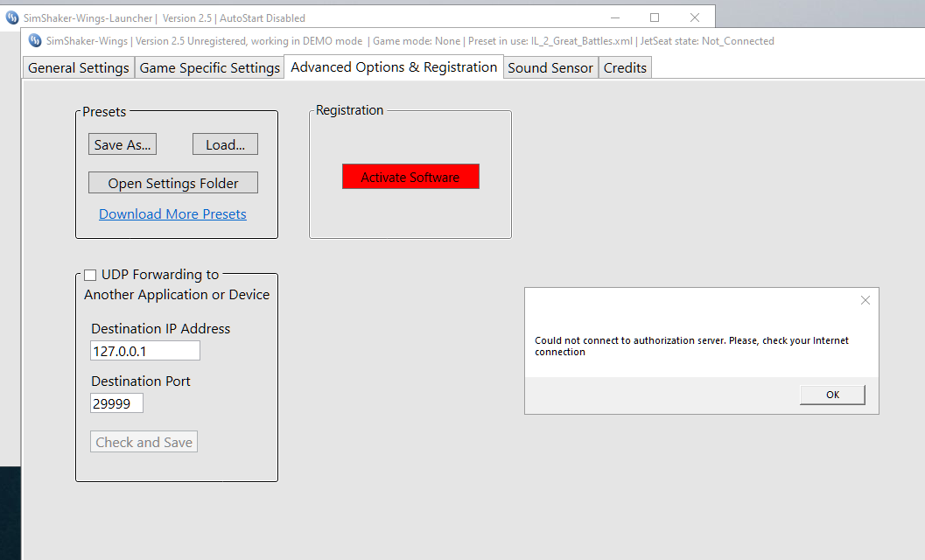Click the 'Preset in use: IL_2_Great_Battles.xml' text

click(x=550, y=41)
